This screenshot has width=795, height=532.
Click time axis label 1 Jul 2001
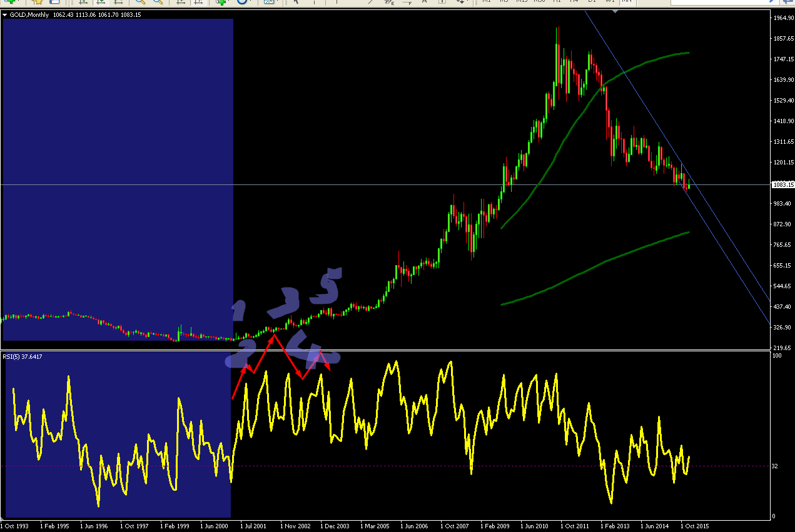click(x=254, y=526)
